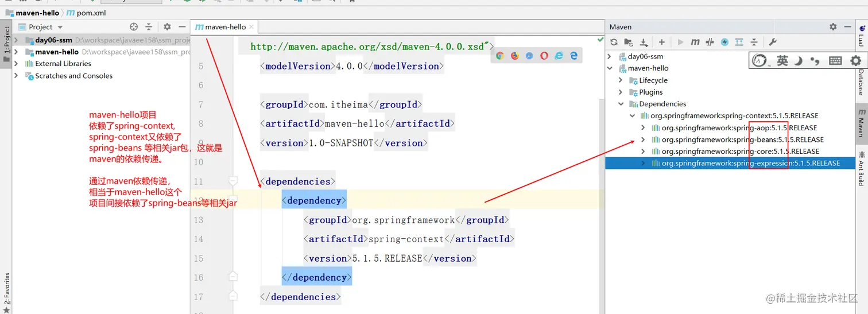Open Maven panel gear options
The image size is (868, 314).
click(833, 27)
